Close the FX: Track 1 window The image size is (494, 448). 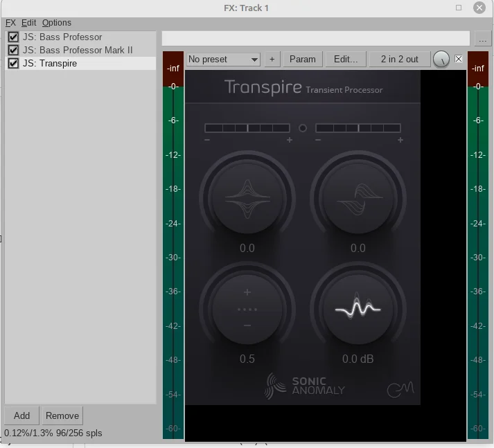point(479,8)
